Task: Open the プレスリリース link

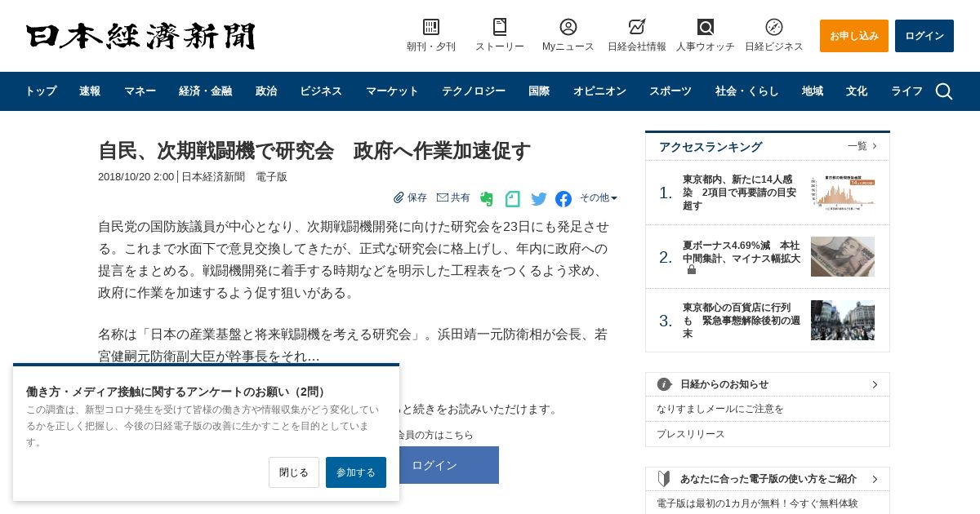Action: (x=691, y=434)
